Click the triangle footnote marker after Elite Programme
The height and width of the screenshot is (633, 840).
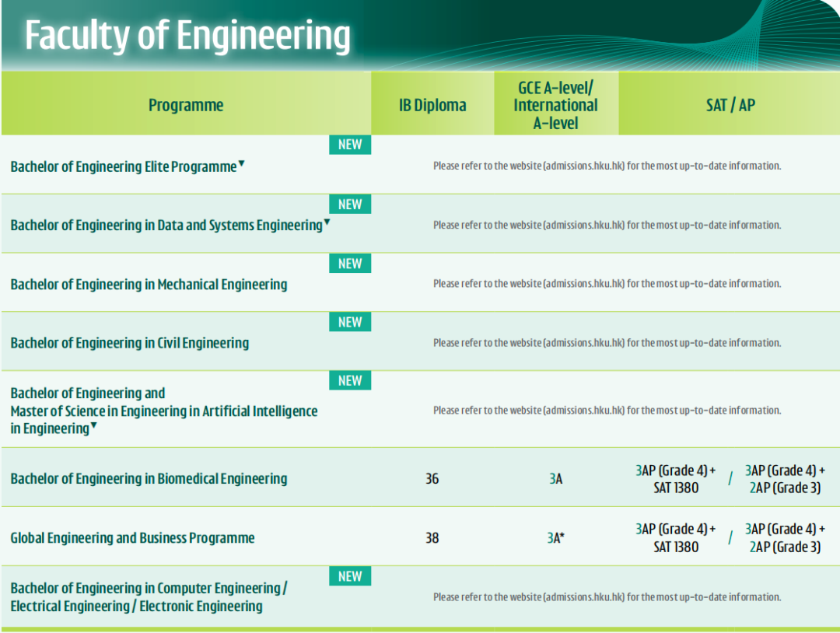(242, 163)
